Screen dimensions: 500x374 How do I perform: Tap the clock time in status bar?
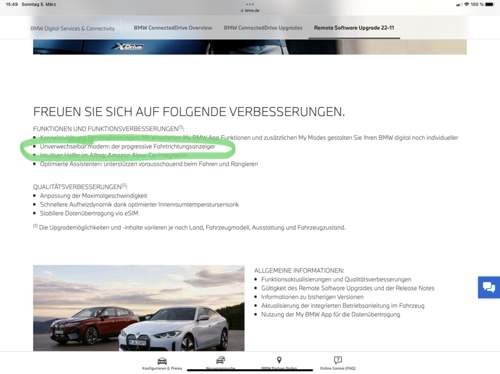(x=12, y=4)
